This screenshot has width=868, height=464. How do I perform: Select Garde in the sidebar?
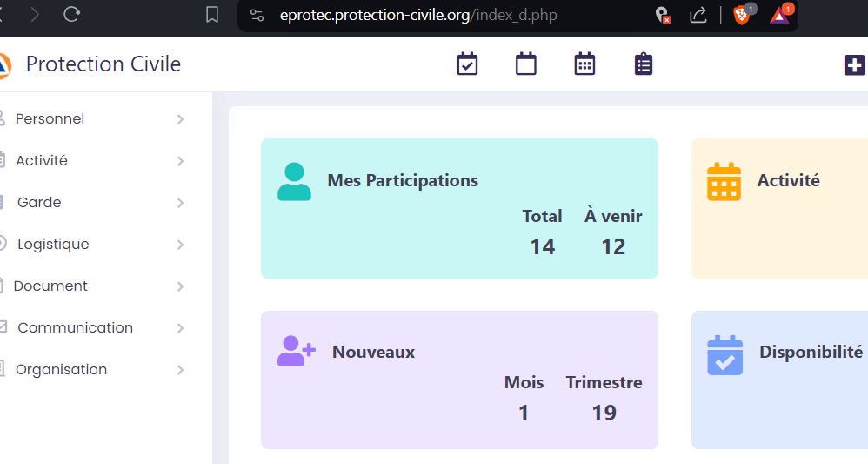click(39, 203)
